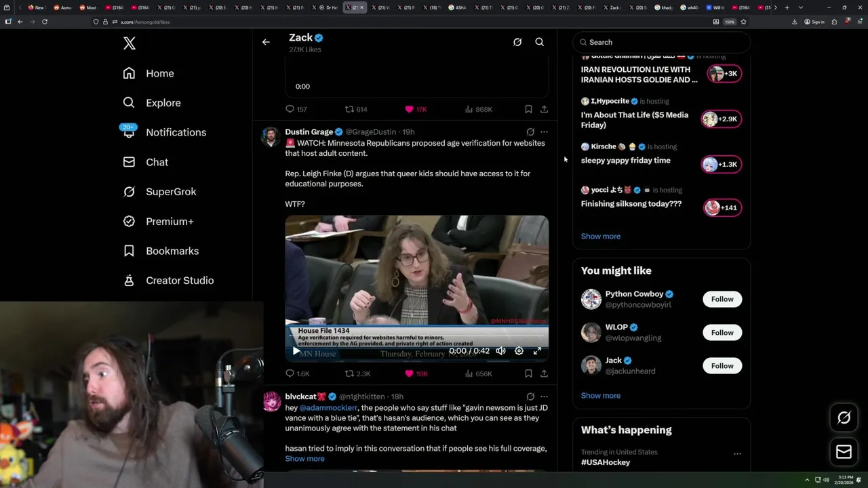The height and width of the screenshot is (488, 868).
Task: Show hidden tray icons chevron
Action: 807,480
